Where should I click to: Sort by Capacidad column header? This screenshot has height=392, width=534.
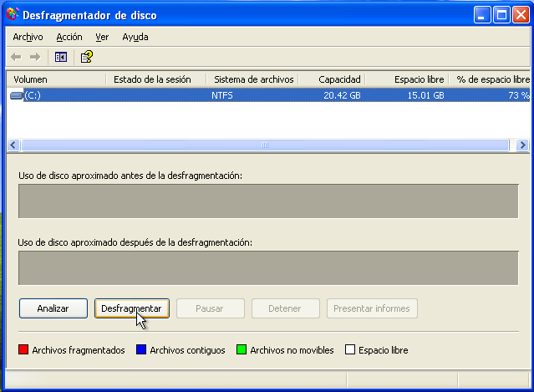(x=332, y=79)
